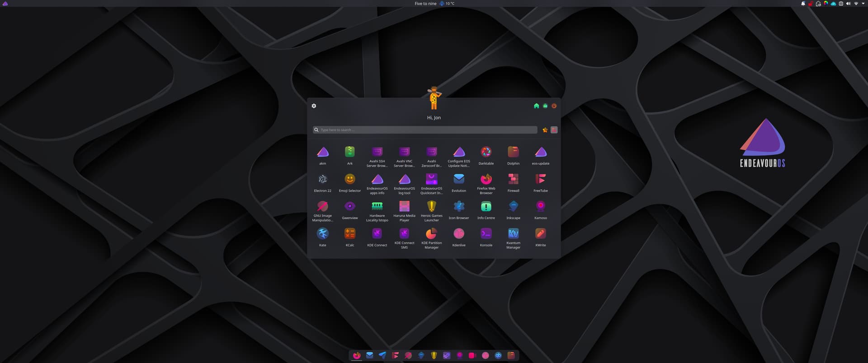
Task: Click the user avatar above 'Hi, Jon'
Action: pyautogui.click(x=434, y=98)
